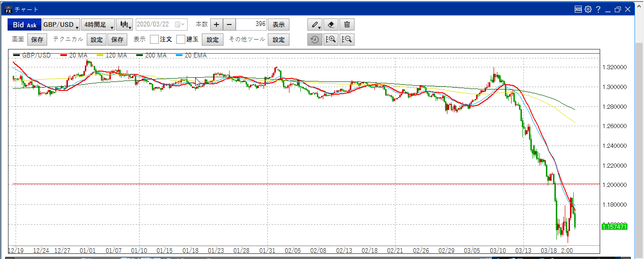Open the GBP/USD currency pair dropdown
644x259 pixels.
click(x=61, y=25)
